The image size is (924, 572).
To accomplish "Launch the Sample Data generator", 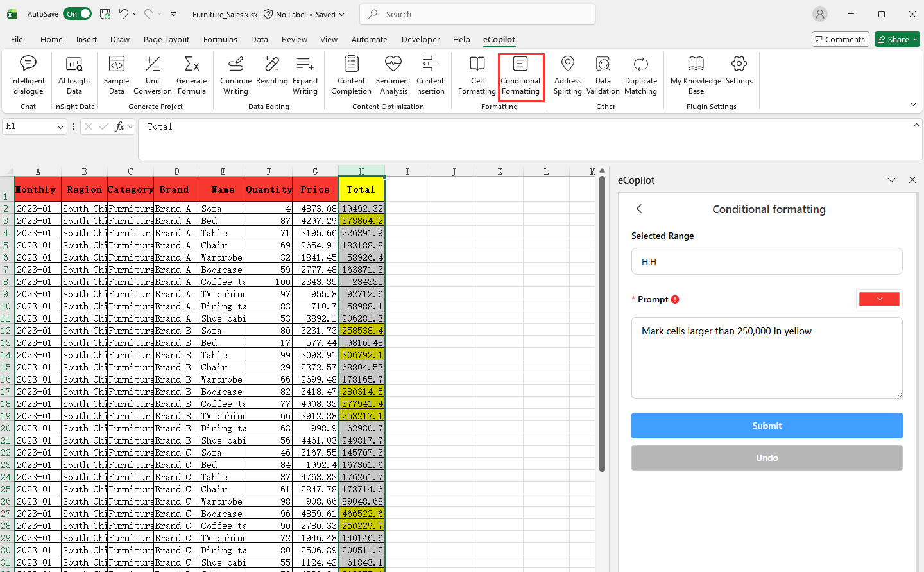I will point(116,75).
